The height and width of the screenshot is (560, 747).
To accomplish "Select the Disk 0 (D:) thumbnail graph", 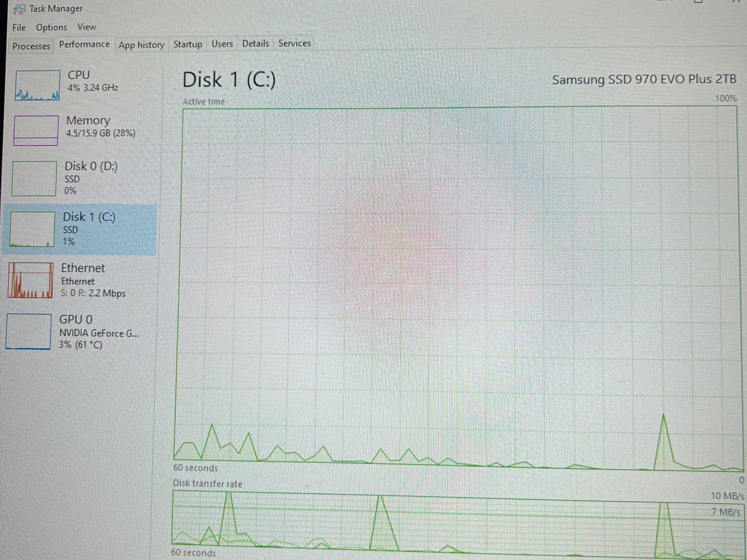I will (34, 179).
